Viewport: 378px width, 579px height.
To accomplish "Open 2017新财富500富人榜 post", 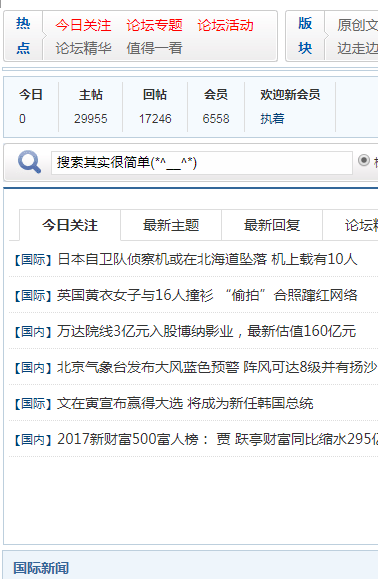I will [217, 439].
